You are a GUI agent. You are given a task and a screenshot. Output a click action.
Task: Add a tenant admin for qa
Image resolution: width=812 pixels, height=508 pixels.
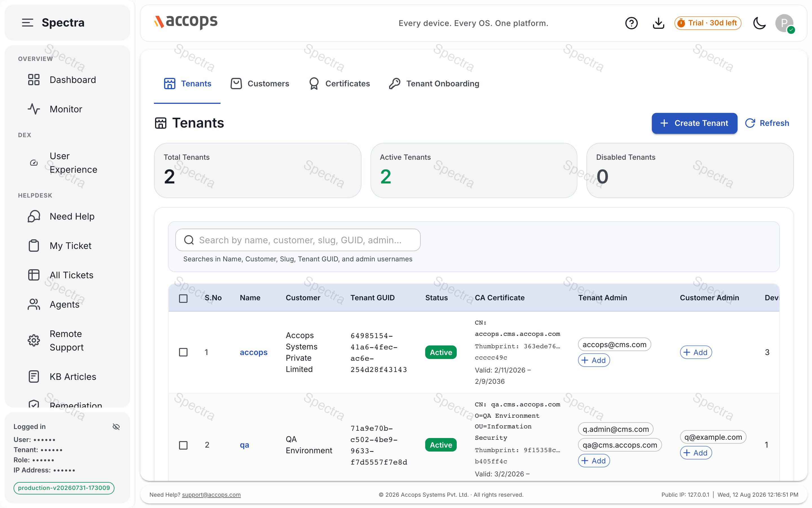[593, 461]
